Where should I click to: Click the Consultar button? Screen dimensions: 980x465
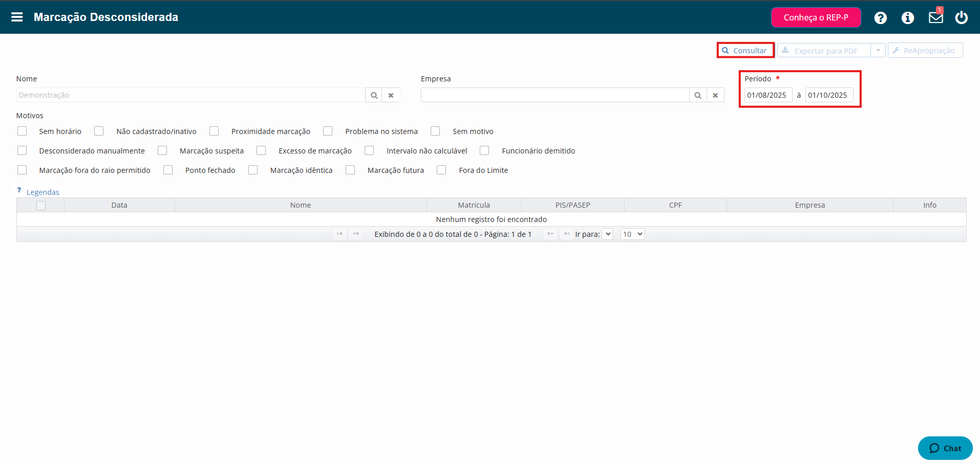(x=745, y=50)
